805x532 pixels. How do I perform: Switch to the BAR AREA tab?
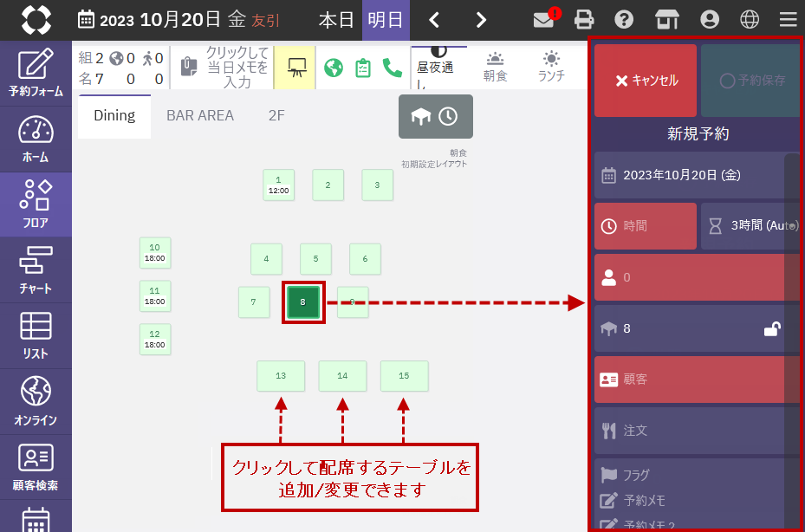(x=200, y=114)
